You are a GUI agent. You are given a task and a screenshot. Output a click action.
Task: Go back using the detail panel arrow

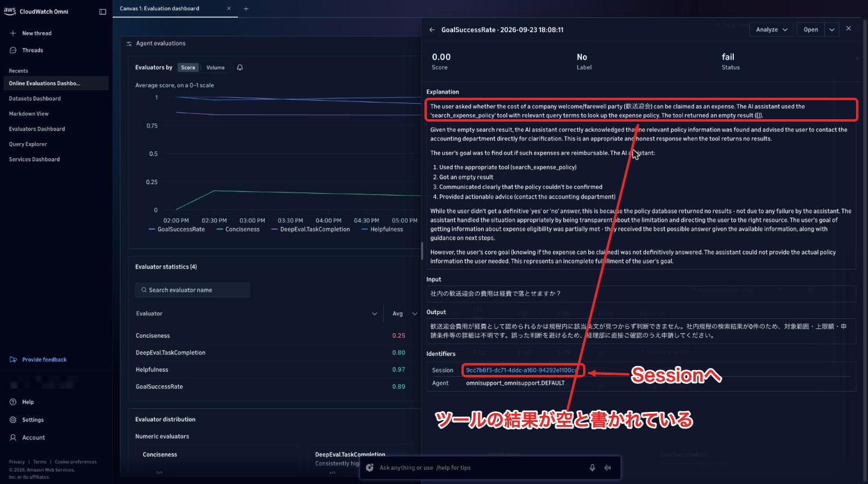(432, 29)
